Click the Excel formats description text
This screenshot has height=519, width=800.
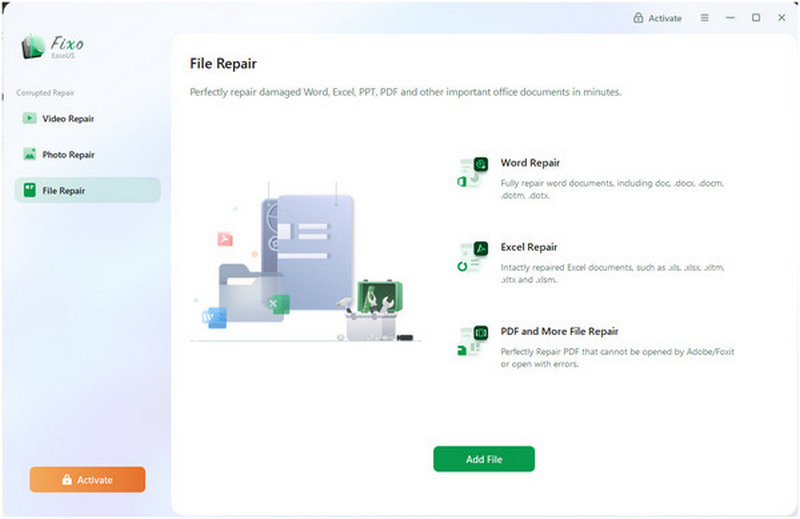point(612,273)
